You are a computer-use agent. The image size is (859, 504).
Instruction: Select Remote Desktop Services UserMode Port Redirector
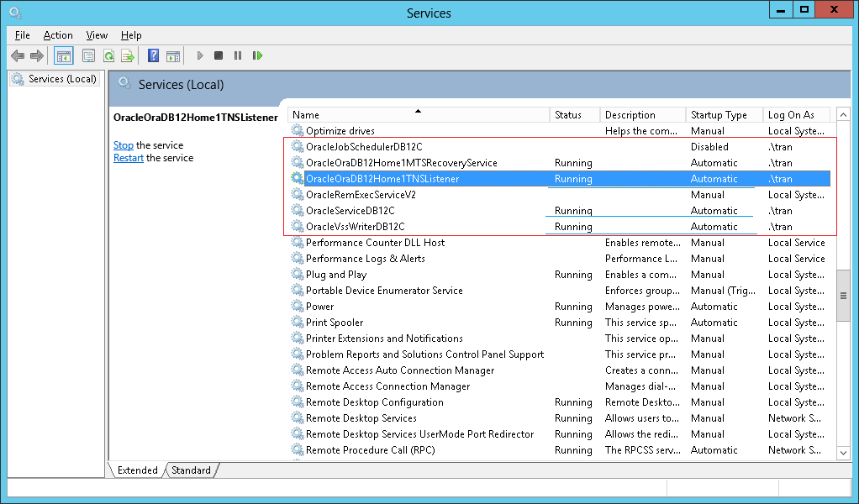pos(559,434)
